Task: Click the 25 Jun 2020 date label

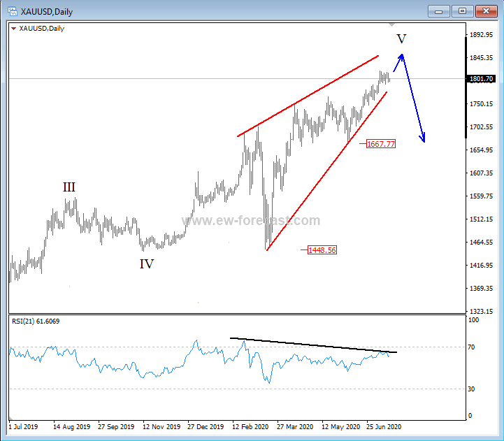Action: 384,427
